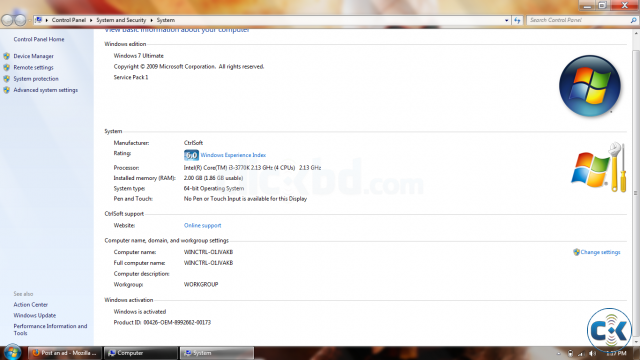Switch to Computer taskbar window

click(x=141, y=353)
